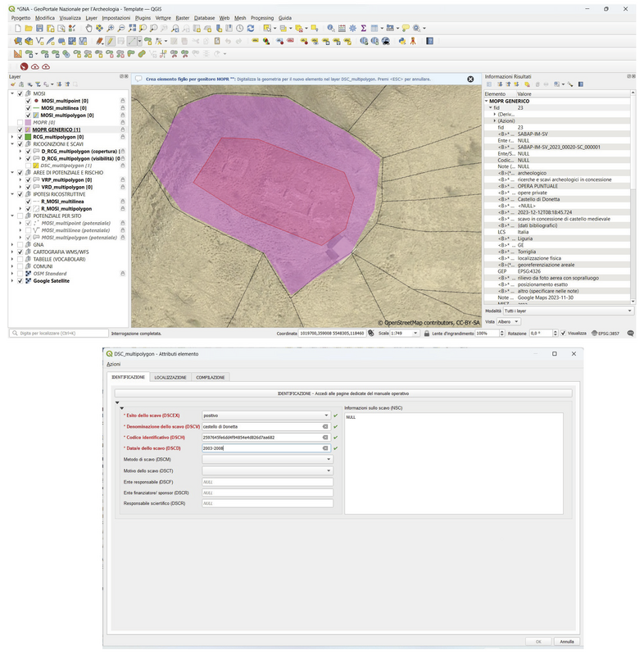Image resolution: width=644 pixels, height=654 pixels.
Task: Open layer styling brush icon in Layer panel
Action: tap(13, 84)
